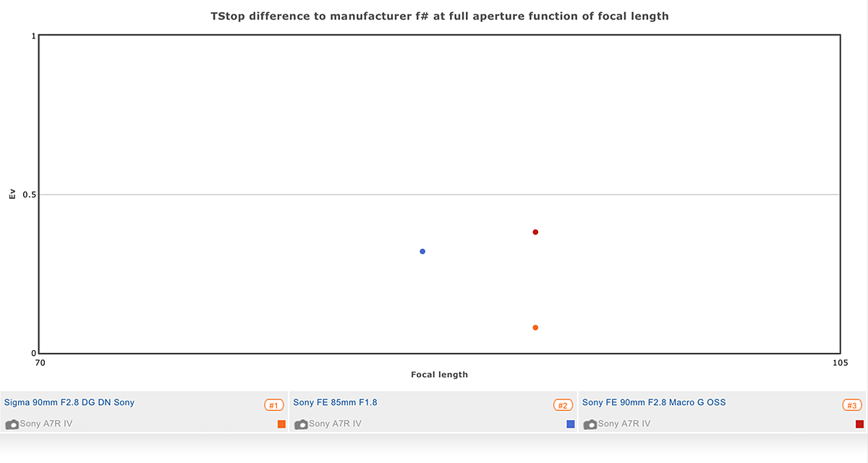The image size is (868, 463).
Task: Click the Sony A7R IV label under Sony 90mm Macro
Action: (624, 424)
